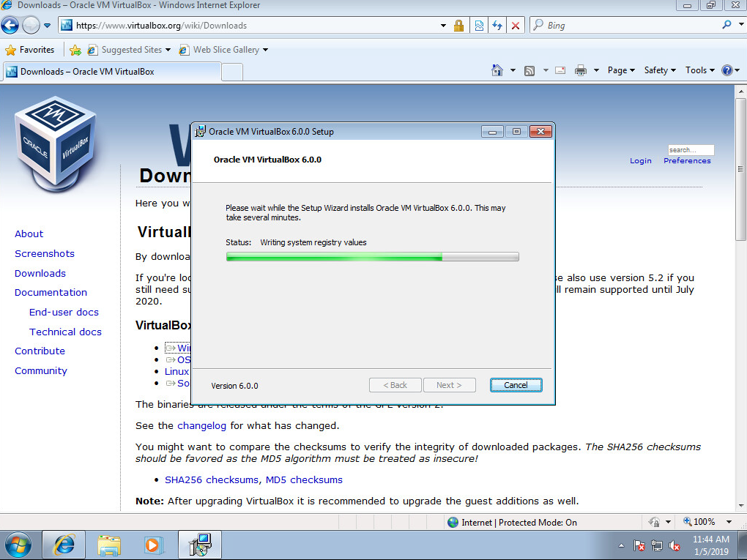747x560 pixels.
Task: Expand the Home button dropdown arrow
Action: (513, 70)
